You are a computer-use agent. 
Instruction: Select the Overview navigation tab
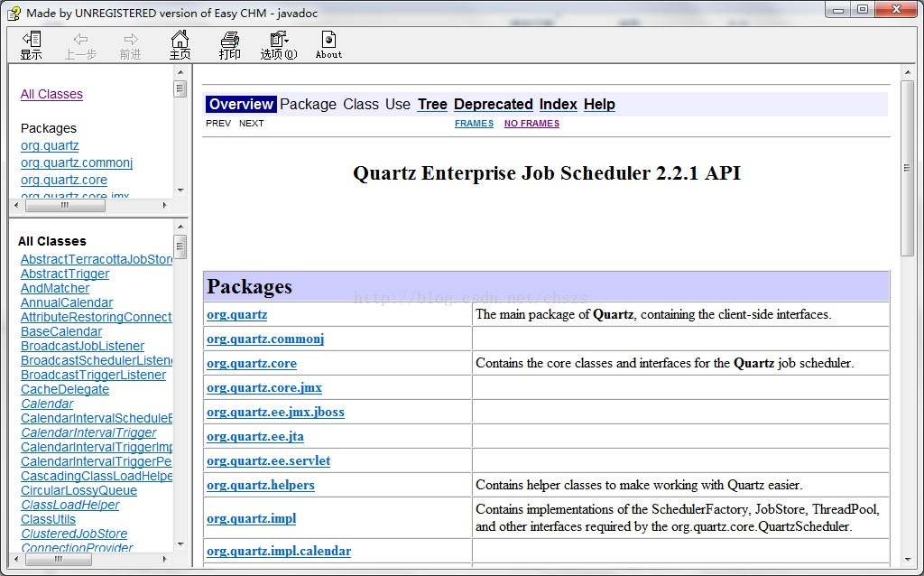click(241, 105)
